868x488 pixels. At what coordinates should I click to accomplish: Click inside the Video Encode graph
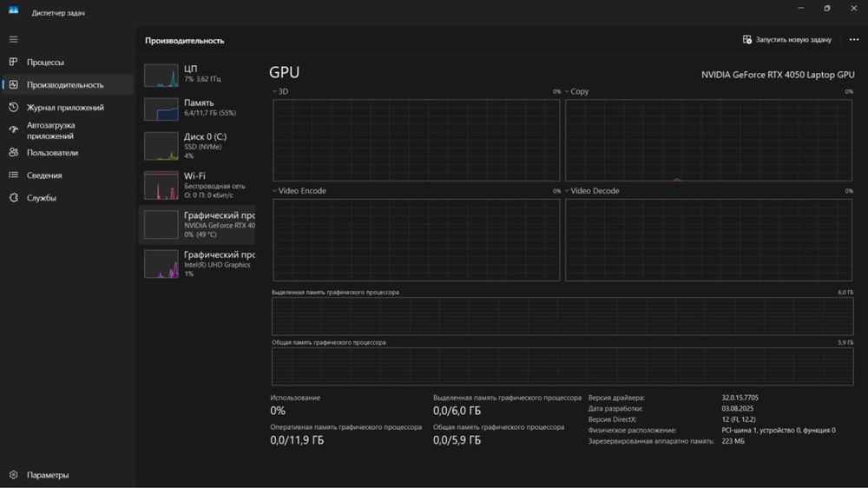[417, 240]
